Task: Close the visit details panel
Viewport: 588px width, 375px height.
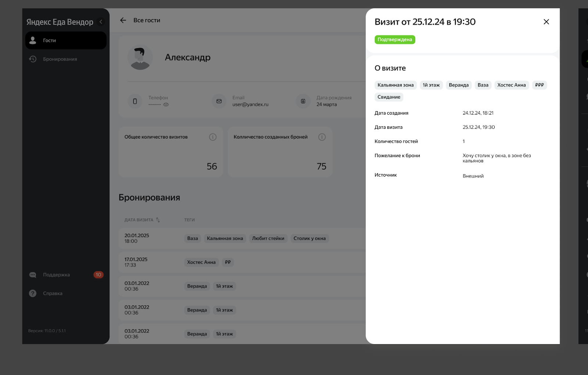Action: tap(546, 22)
